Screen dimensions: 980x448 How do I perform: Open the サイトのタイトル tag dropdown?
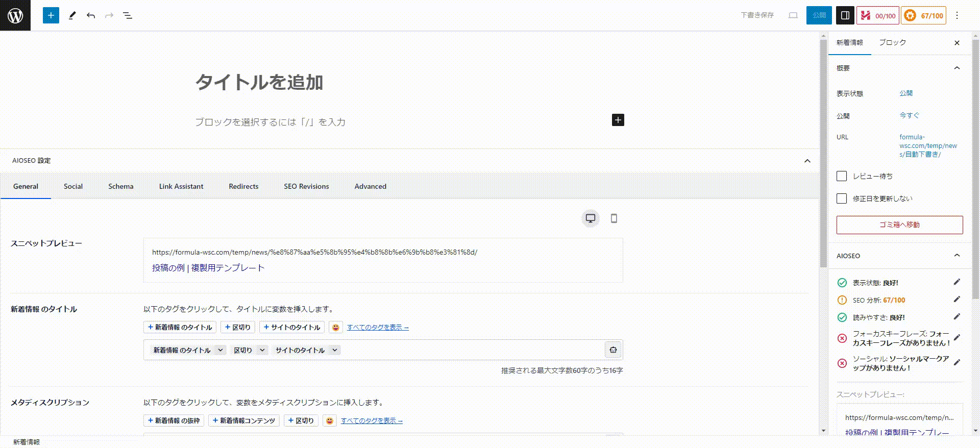(x=334, y=350)
